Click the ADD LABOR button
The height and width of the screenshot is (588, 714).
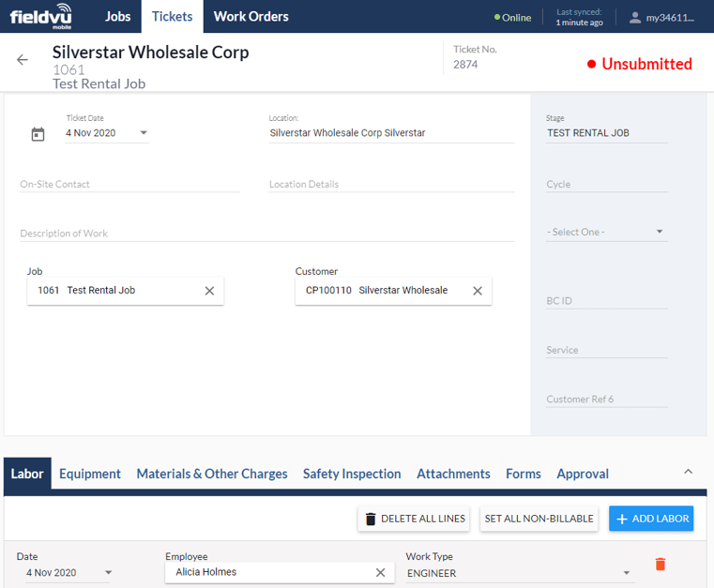point(651,519)
